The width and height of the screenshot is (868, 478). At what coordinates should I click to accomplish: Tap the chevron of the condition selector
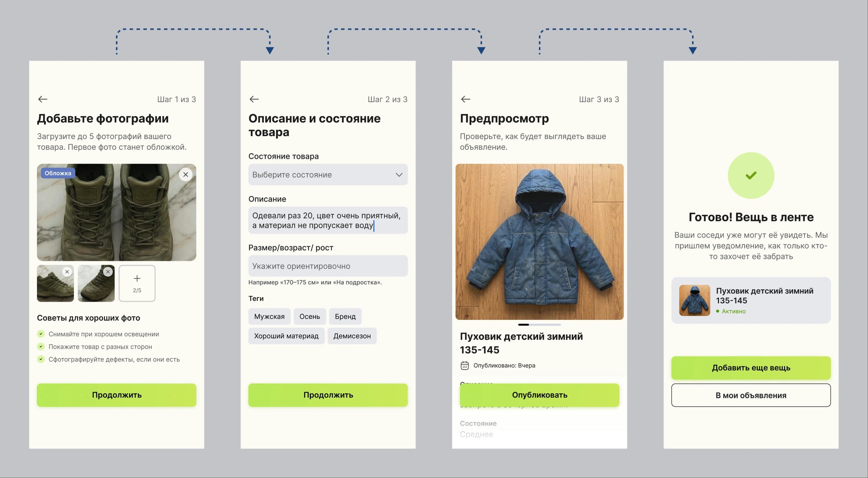tap(399, 174)
